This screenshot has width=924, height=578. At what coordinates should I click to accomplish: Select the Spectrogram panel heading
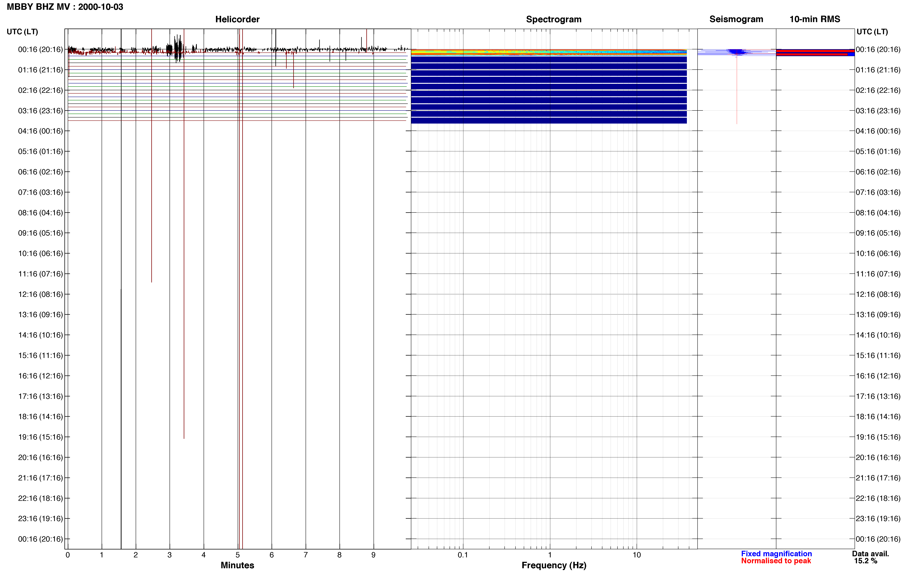click(x=554, y=19)
